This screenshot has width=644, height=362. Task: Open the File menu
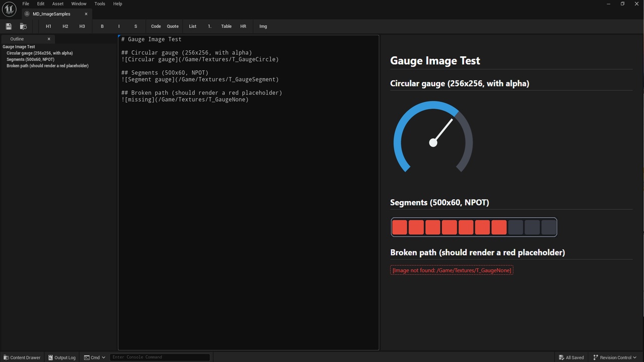coord(26,4)
